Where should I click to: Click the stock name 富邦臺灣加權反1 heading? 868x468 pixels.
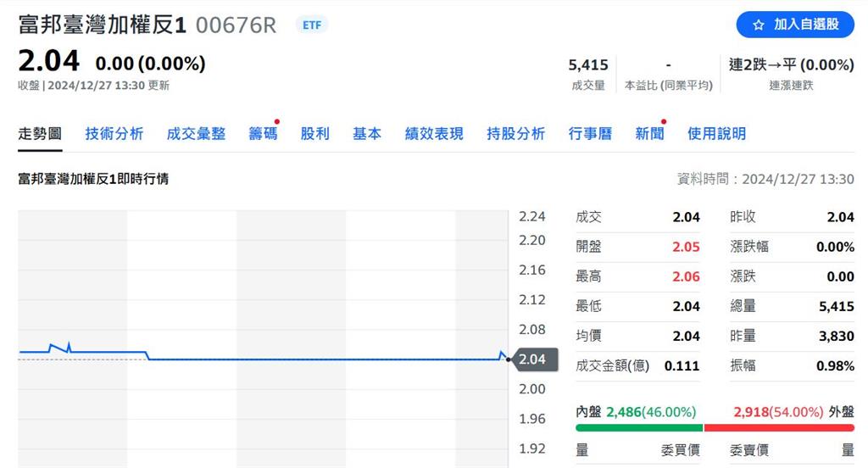point(102,25)
